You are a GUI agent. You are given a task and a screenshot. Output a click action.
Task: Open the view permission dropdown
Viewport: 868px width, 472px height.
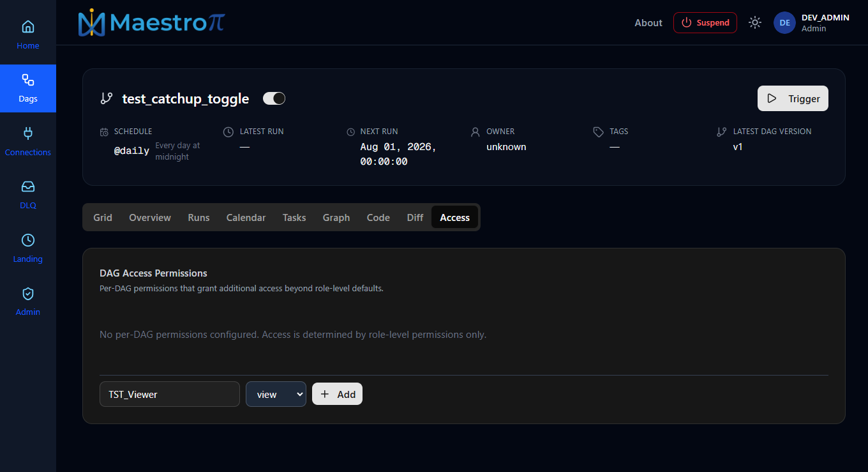276,394
